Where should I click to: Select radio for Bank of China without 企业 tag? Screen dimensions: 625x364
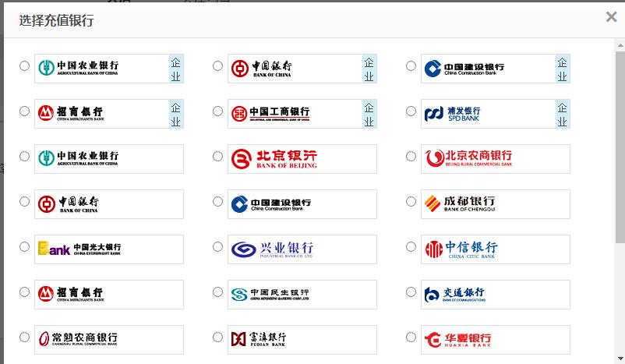(24, 201)
